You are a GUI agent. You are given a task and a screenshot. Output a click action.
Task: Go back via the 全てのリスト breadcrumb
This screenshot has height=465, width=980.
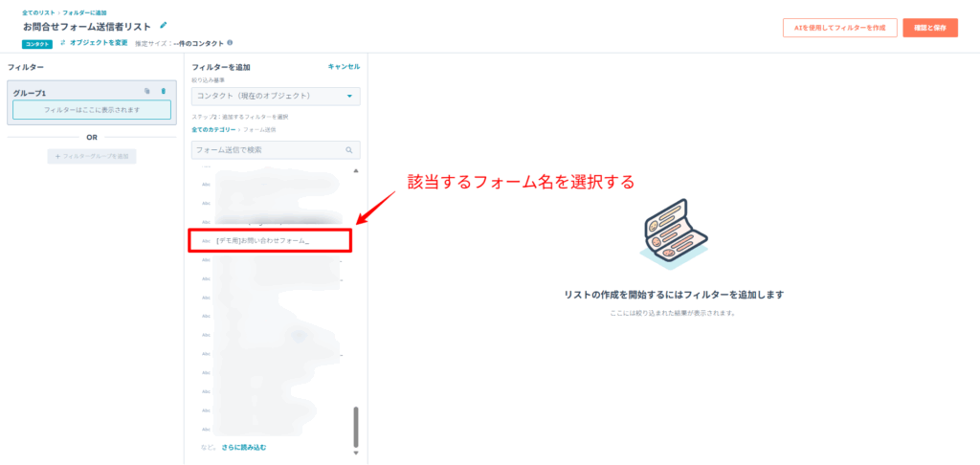(38, 12)
